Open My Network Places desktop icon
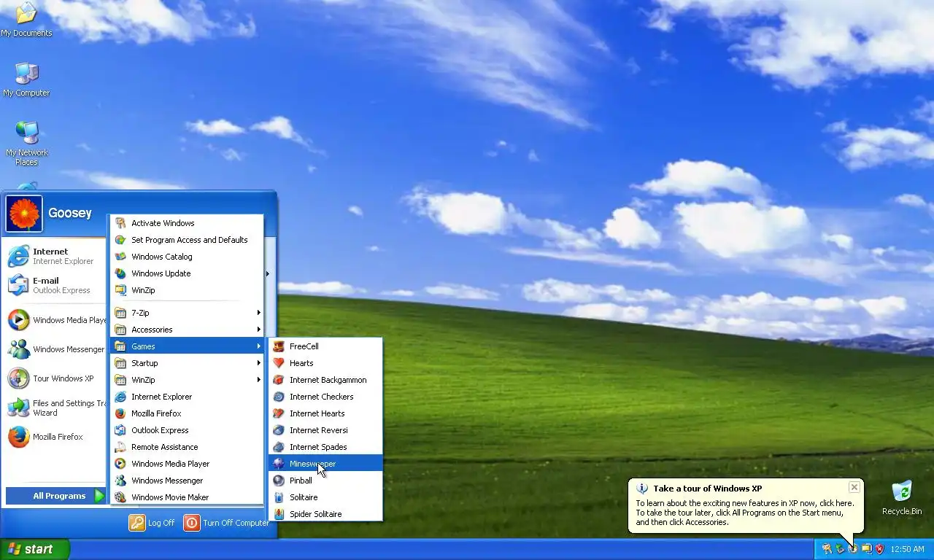Screen dimensions: 934x560 (26, 143)
